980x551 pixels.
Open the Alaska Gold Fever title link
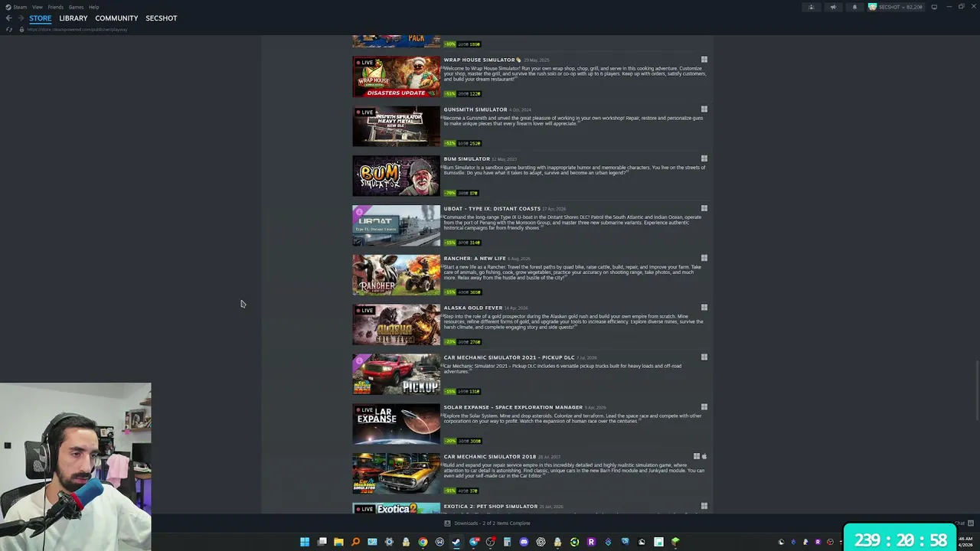[473, 308]
